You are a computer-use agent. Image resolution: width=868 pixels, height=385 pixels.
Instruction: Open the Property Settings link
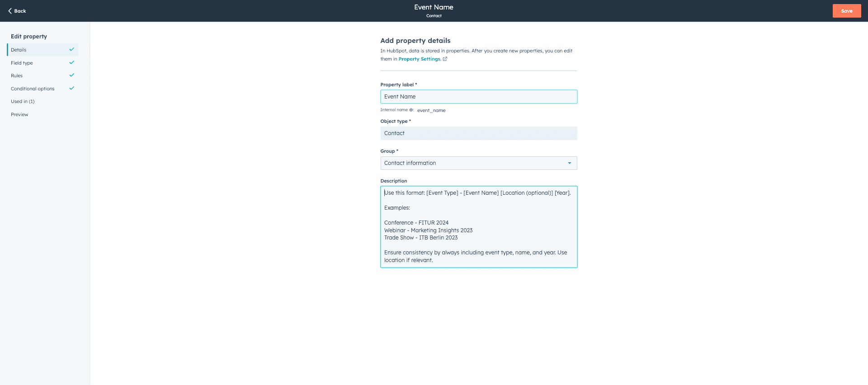tap(419, 59)
